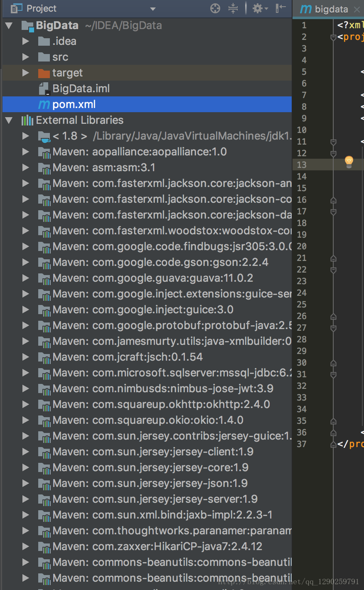Expand the src folder

tap(26, 57)
